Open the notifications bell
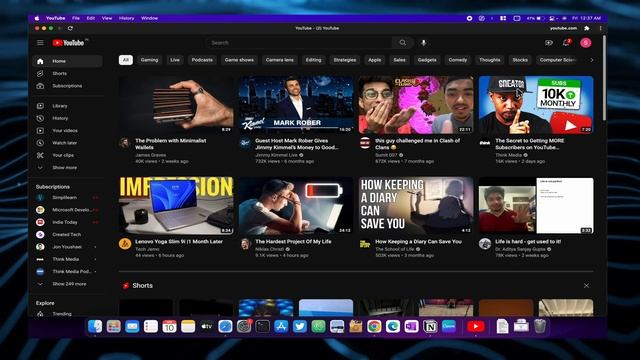The width and height of the screenshot is (640, 360). point(566,42)
